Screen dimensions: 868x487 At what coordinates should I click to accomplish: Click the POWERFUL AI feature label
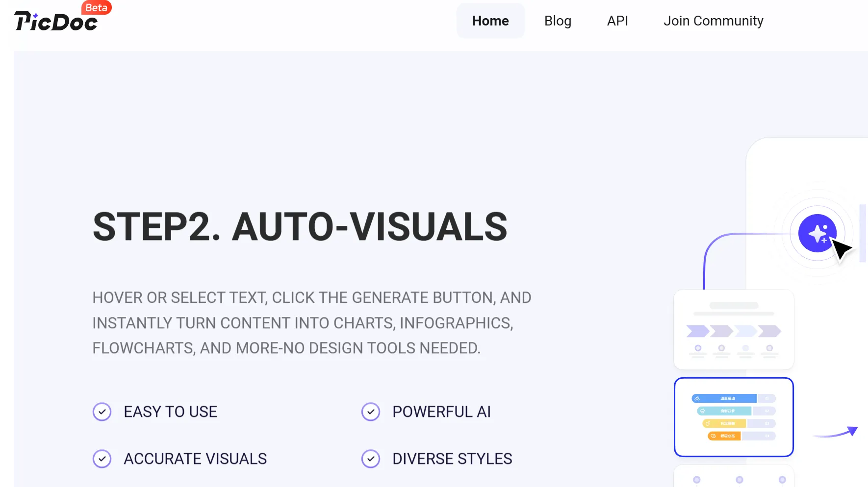point(441,412)
